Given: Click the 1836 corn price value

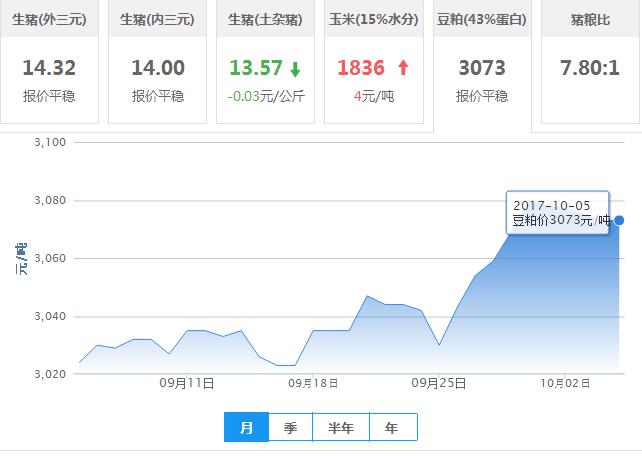Looking at the screenshot, I should tap(361, 68).
